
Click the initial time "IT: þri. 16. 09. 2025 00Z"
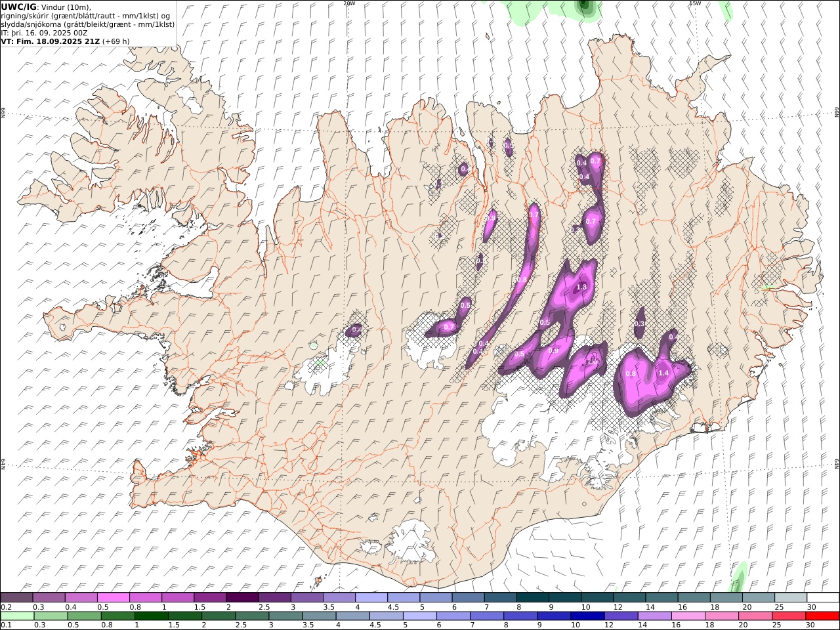tap(44, 33)
